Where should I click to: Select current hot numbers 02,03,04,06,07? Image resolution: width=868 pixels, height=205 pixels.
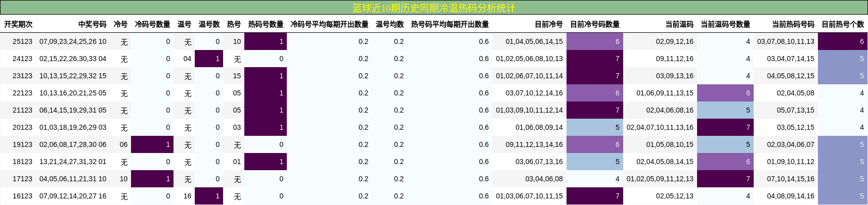pos(791,144)
